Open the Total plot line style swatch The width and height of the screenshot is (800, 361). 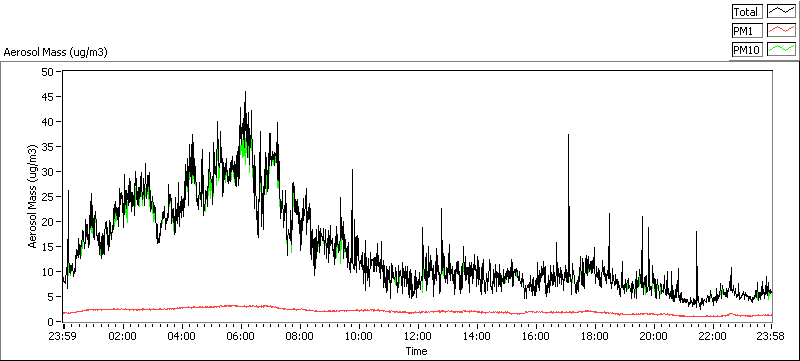(x=782, y=12)
